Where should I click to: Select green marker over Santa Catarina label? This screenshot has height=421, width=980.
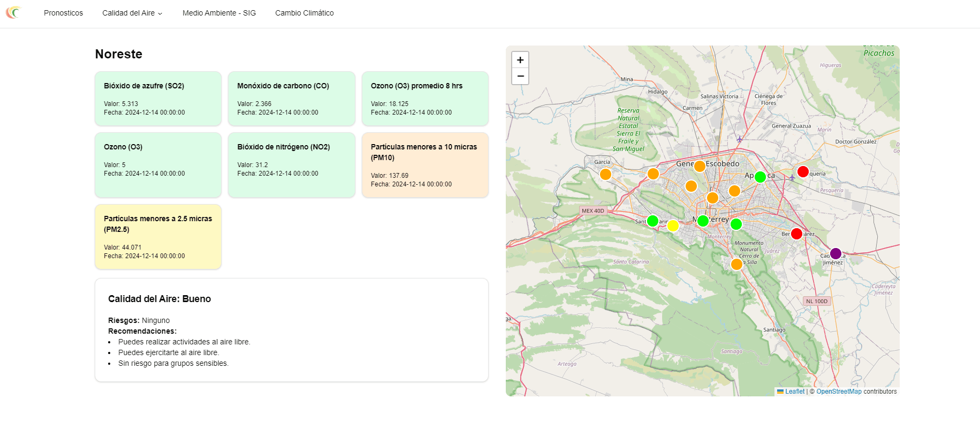[652, 221]
